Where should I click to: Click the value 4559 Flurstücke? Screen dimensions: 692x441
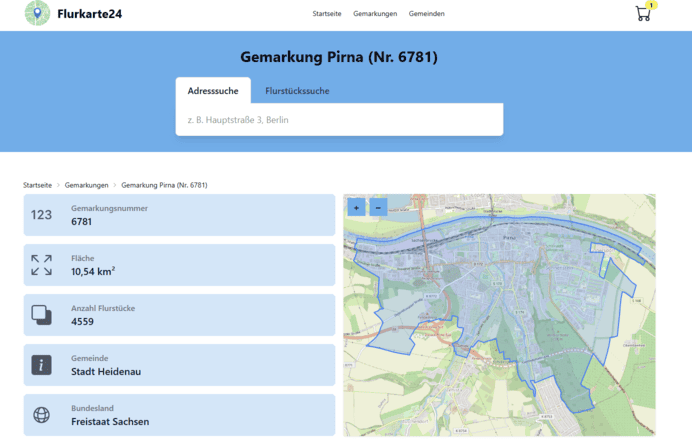pos(83,321)
